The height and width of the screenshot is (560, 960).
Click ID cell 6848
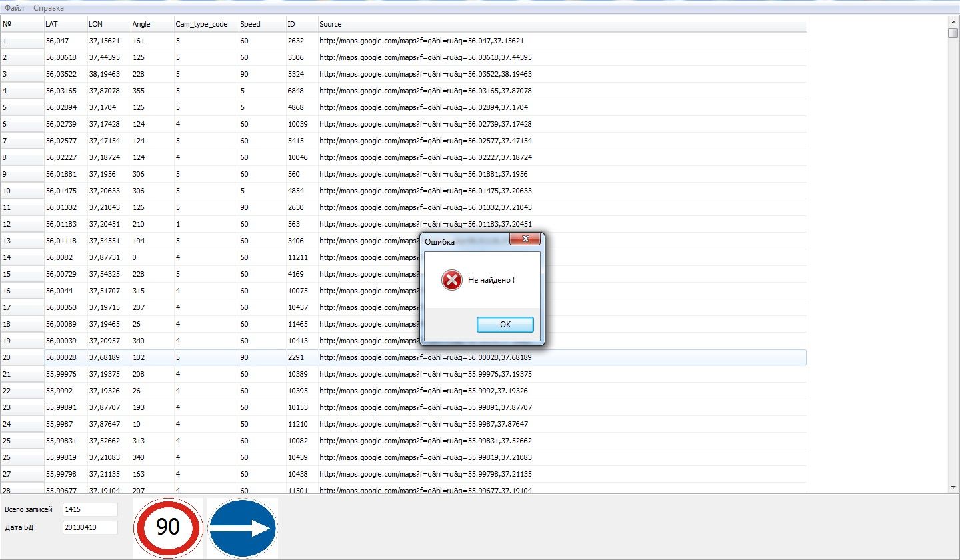(301, 91)
